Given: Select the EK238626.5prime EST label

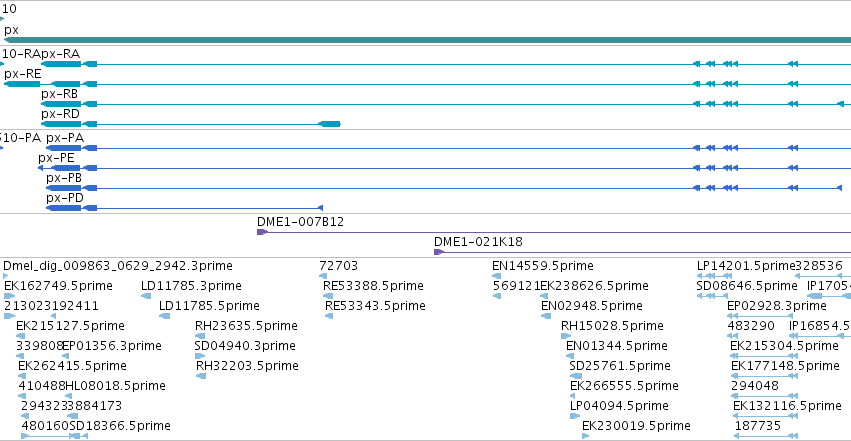Looking at the screenshot, I should pos(594,286).
